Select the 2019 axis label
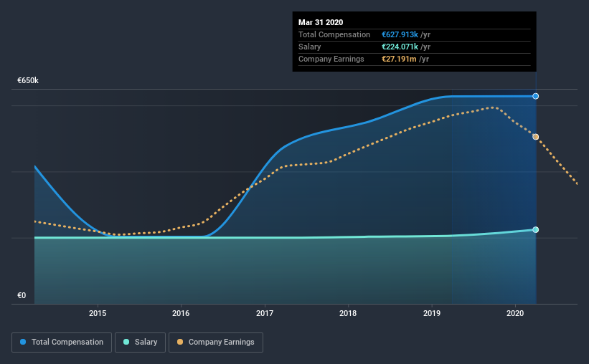This screenshot has height=364, width=589. point(432,313)
